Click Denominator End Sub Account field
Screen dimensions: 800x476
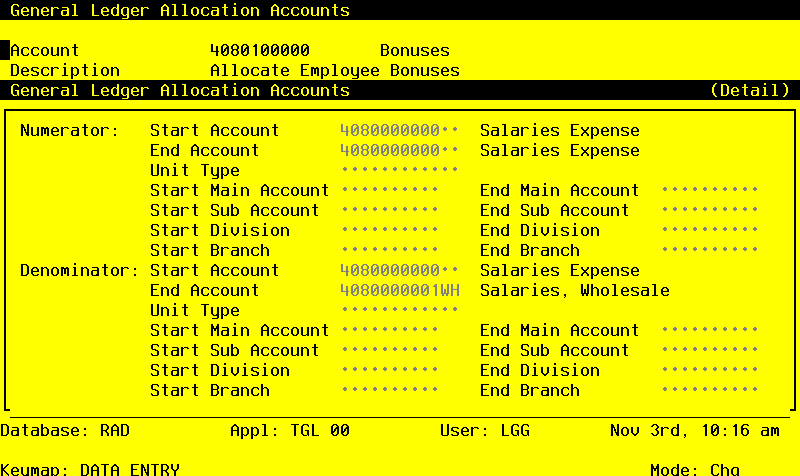pyautogui.click(x=710, y=350)
